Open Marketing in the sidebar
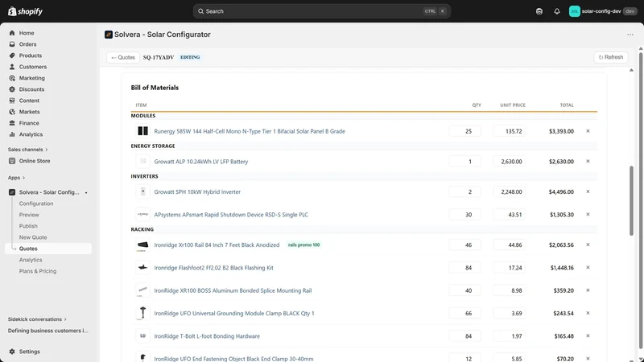 31,78
